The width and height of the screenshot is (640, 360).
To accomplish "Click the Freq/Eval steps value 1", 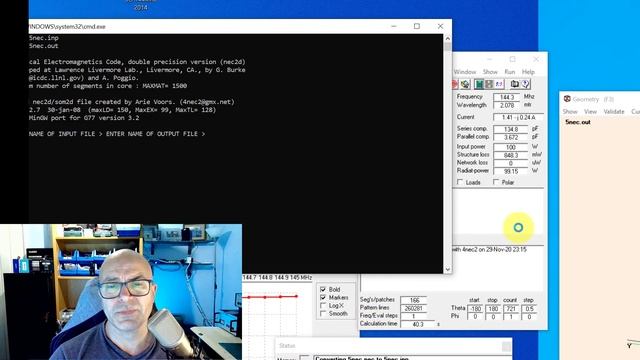I will 413,316.
